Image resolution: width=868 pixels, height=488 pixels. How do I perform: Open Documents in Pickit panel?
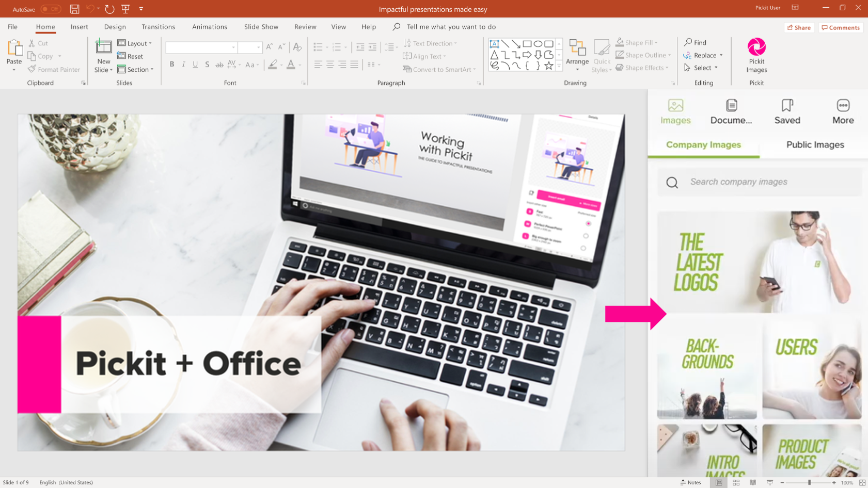pos(731,111)
